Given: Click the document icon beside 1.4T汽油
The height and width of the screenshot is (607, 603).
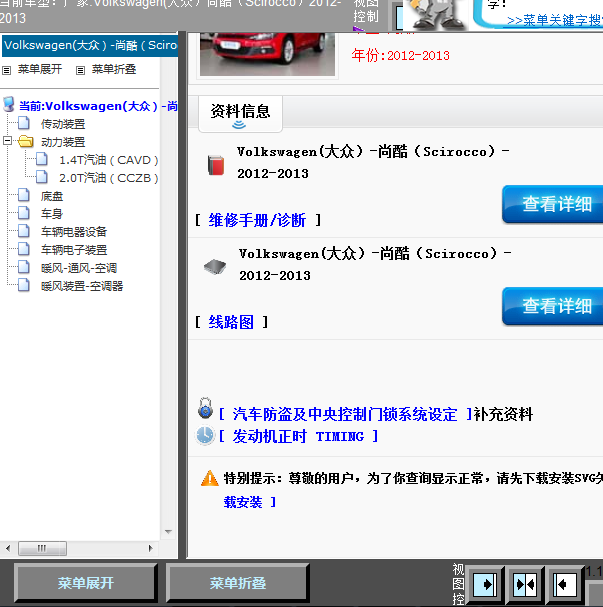Looking at the screenshot, I should click(41, 159).
